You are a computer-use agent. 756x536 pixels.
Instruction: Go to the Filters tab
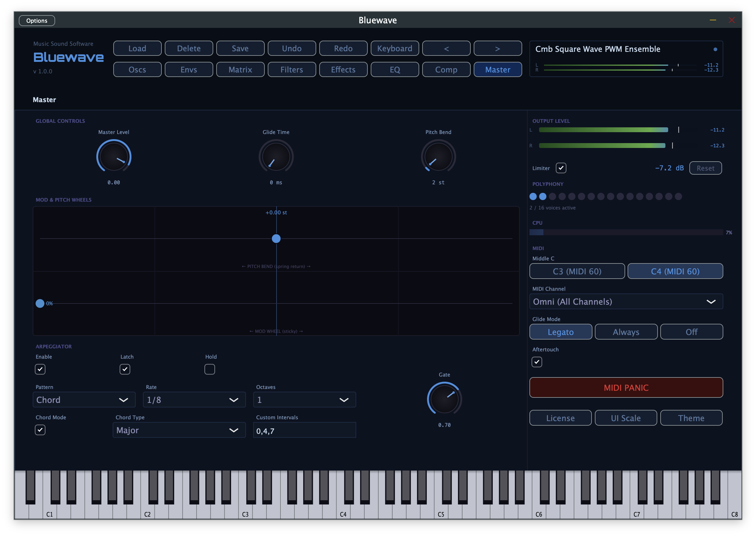291,70
